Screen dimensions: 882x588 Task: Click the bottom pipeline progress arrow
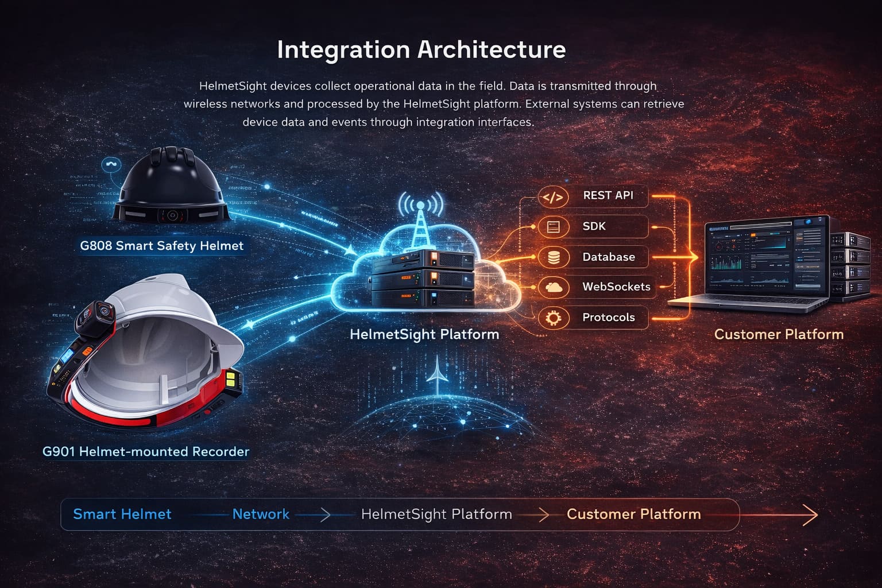pyautogui.click(x=810, y=515)
